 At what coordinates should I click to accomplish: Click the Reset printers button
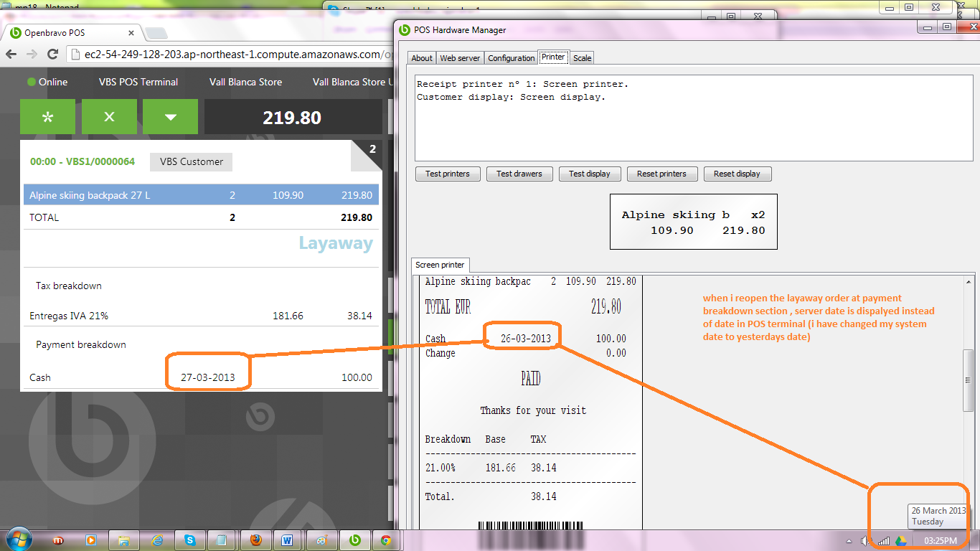point(661,174)
